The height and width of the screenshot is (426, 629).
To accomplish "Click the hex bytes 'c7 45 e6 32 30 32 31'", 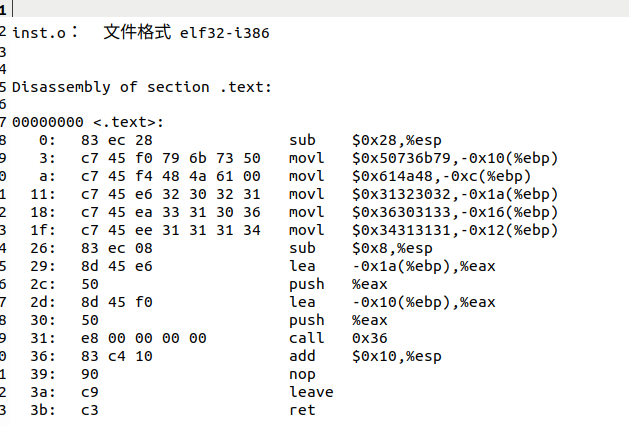I will [170, 194].
